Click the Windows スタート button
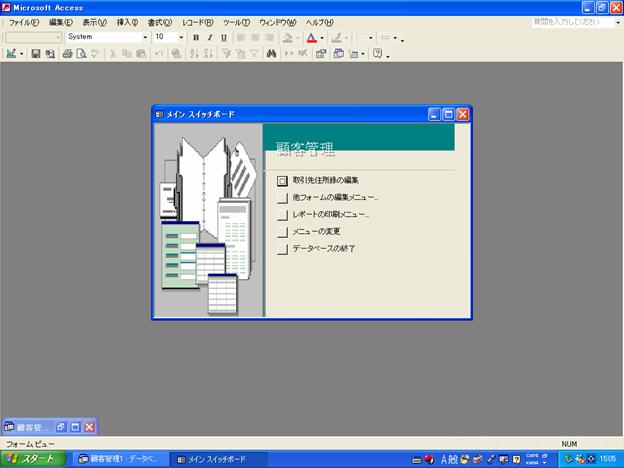 click(x=33, y=459)
